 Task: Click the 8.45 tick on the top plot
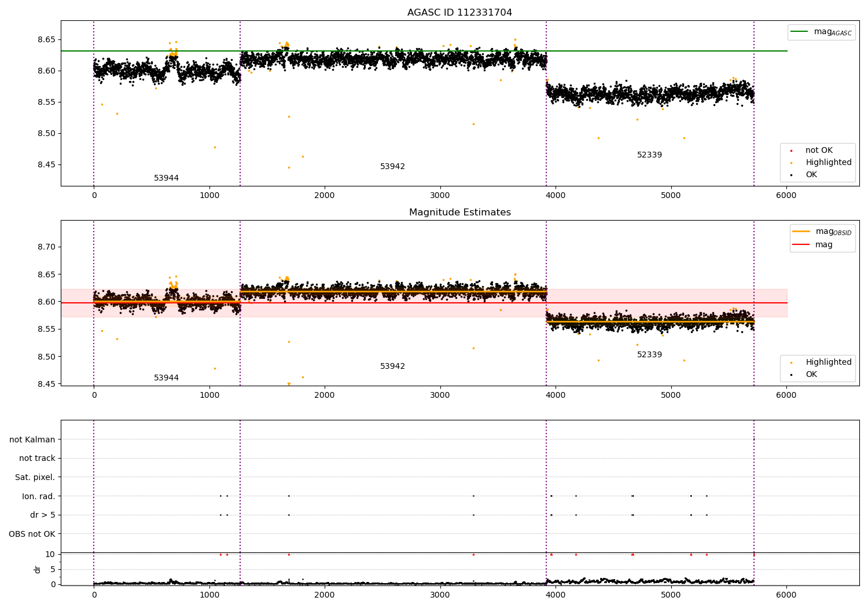pos(46,165)
